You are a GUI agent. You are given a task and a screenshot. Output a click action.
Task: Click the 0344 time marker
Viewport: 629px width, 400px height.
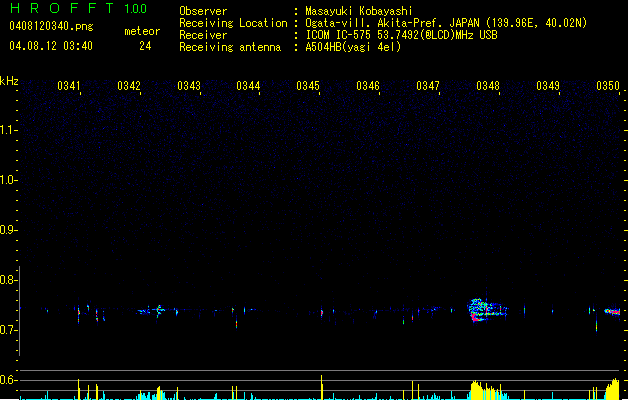pos(248,86)
